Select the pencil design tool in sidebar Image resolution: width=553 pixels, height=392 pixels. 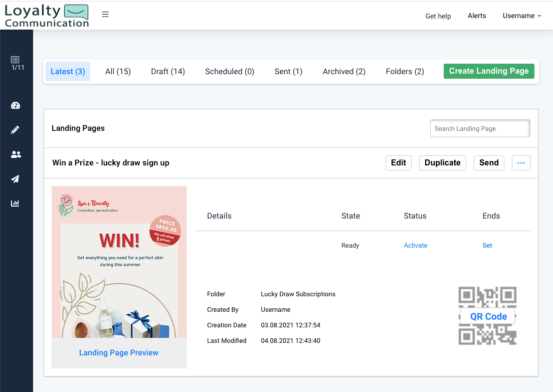(x=15, y=130)
